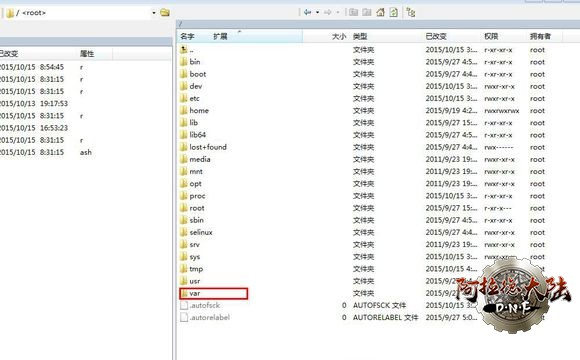This screenshot has width=580, height=360.
Task: Open the Forward history dropdown arrow
Action: [338, 13]
